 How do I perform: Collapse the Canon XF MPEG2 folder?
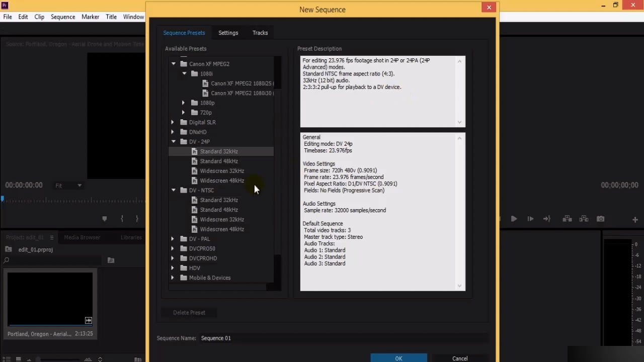[174, 64]
